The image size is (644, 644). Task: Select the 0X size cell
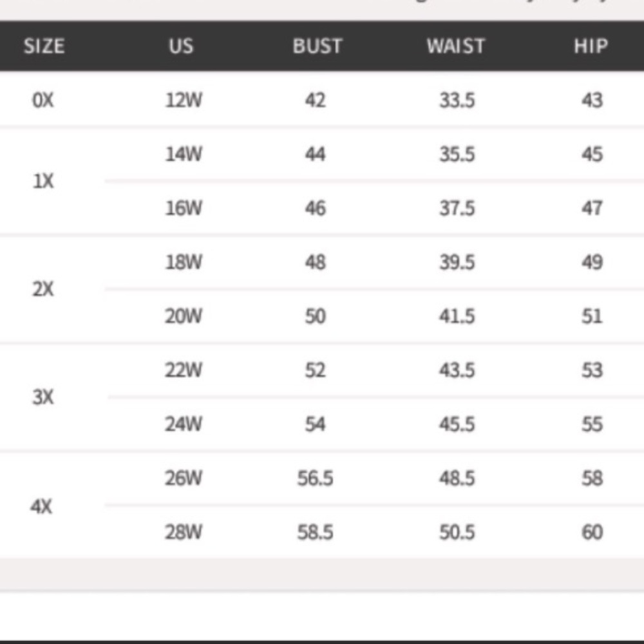[x=43, y=100]
